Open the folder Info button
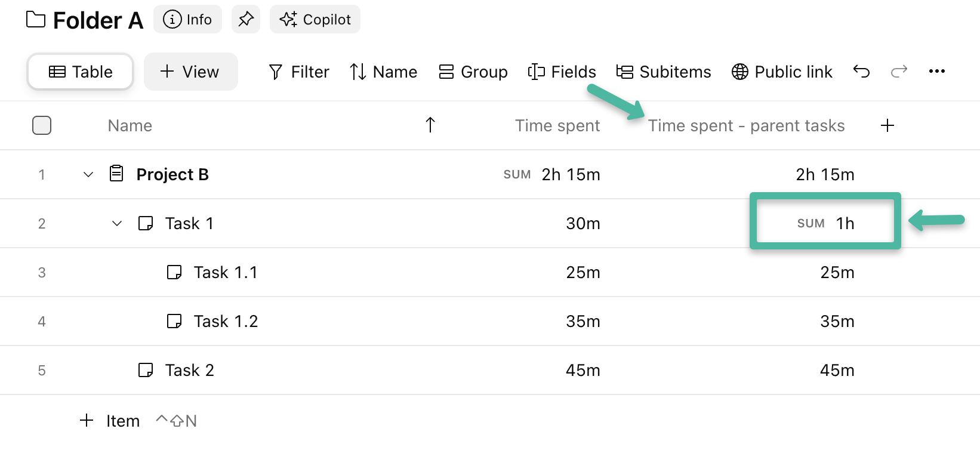The height and width of the screenshot is (475, 980). coord(187,20)
